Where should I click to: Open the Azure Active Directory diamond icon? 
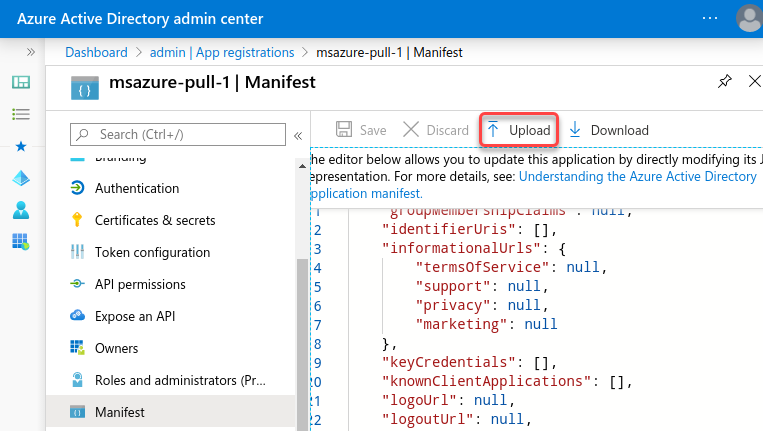[20, 178]
